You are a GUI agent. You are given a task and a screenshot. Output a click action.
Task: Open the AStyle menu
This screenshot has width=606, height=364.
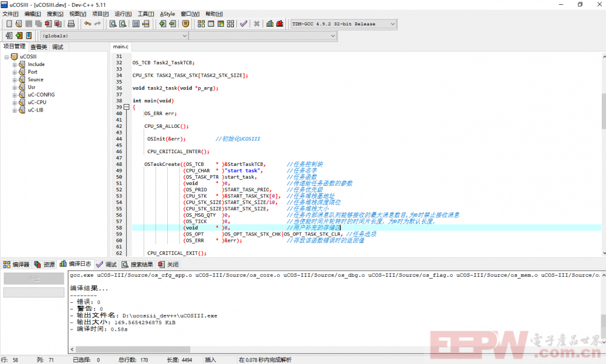[167, 14]
